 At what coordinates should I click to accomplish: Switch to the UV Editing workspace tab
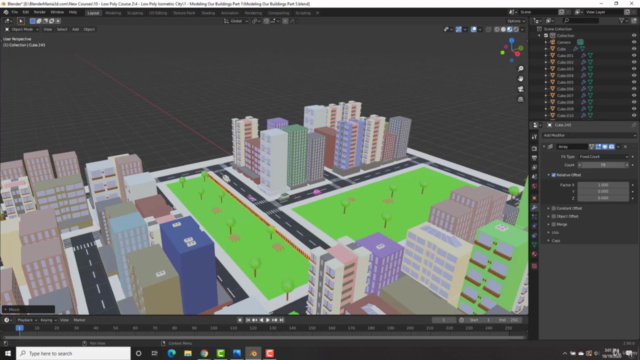tap(158, 13)
